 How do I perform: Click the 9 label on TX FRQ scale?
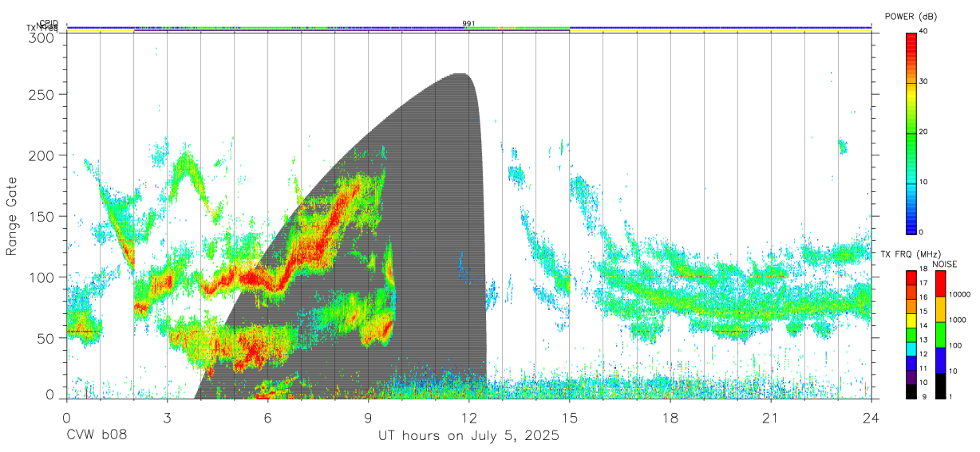(925, 396)
